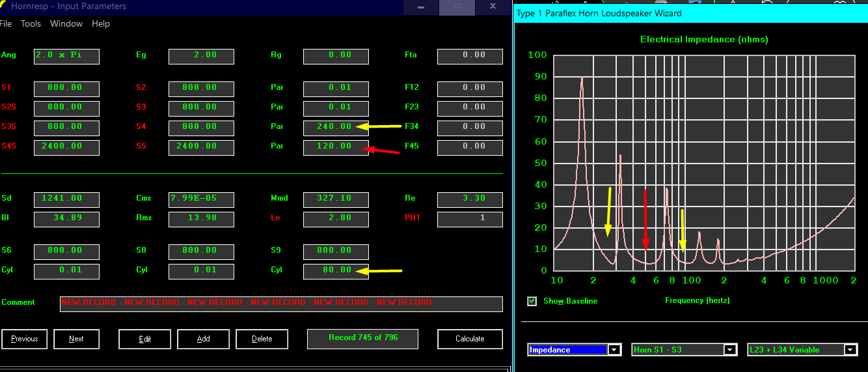The width and height of the screenshot is (868, 372).
Task: Select the Bl field showing 34.89
Action: [x=66, y=219]
